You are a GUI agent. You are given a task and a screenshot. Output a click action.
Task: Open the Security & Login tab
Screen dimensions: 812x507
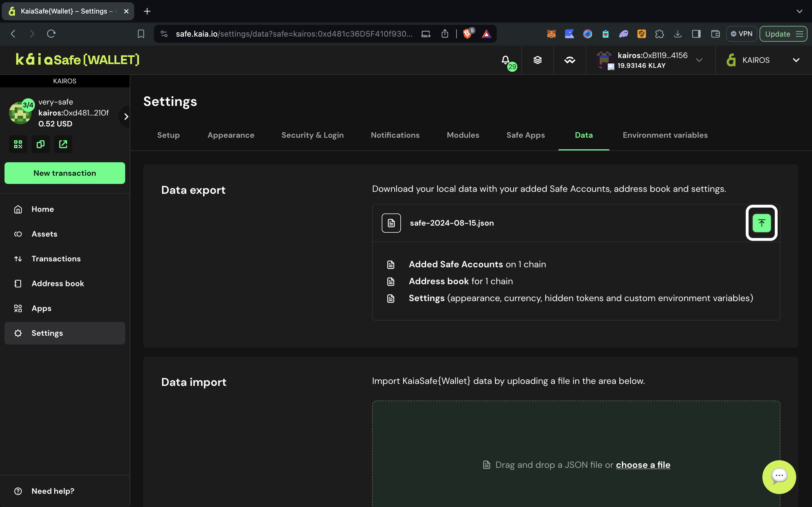(x=312, y=135)
